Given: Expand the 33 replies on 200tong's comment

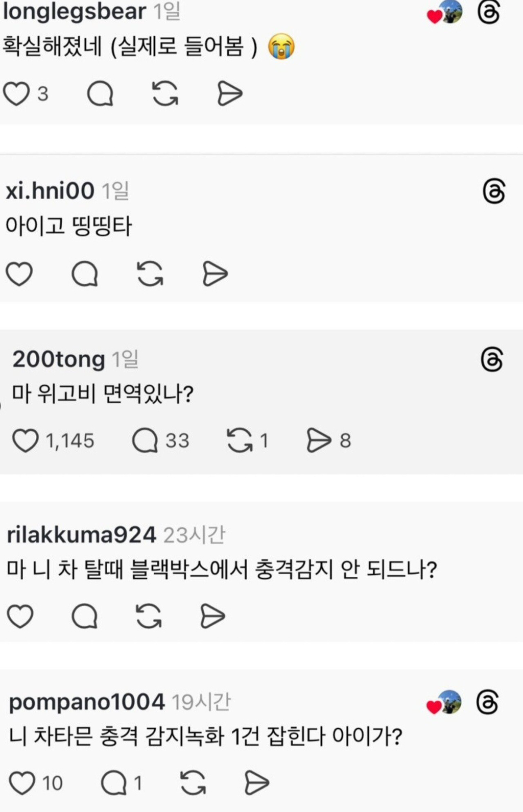Looking at the screenshot, I should [160, 441].
